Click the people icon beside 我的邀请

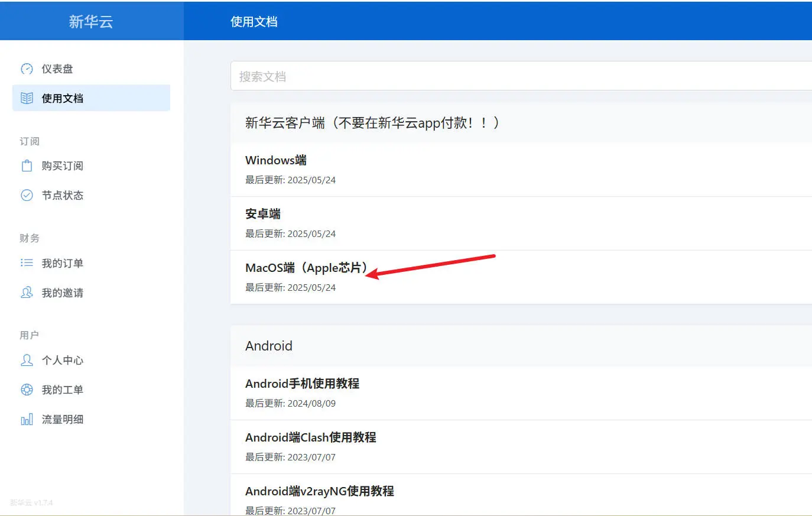27,292
